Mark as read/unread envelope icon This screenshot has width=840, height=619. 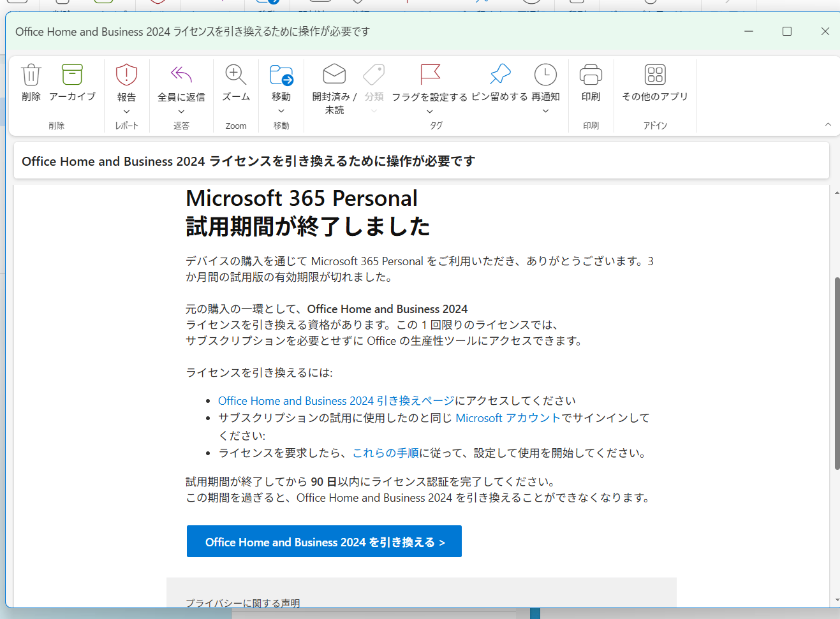[x=334, y=75]
